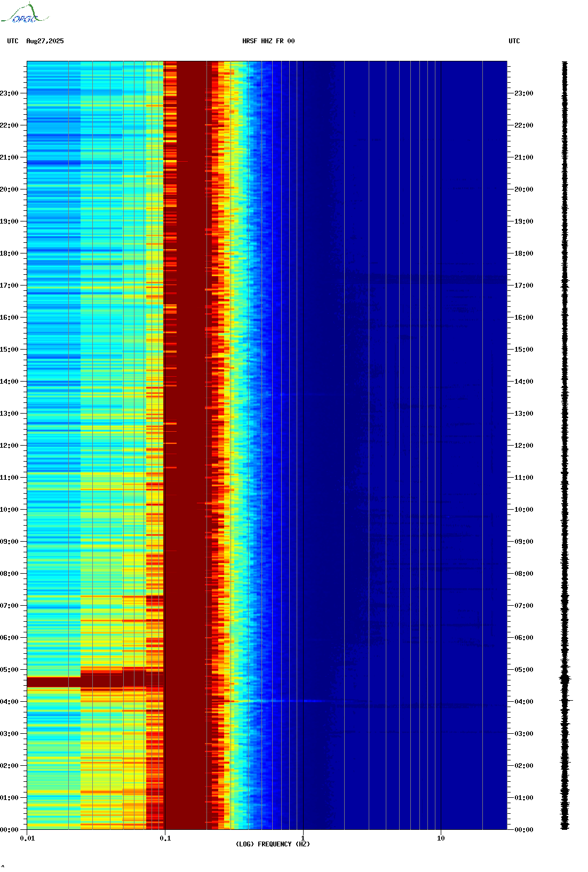Image resolution: width=588 pixels, height=872 pixels.
Task: Click the 0.01 frequency axis label
Action: tap(27, 838)
